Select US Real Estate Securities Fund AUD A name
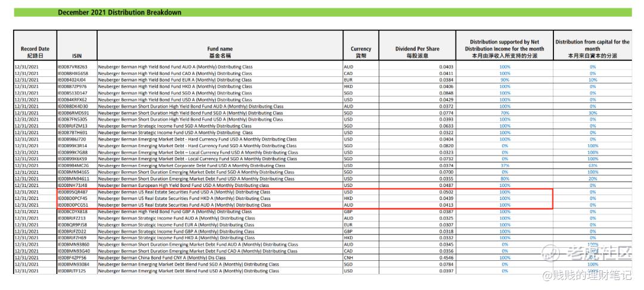This screenshot has height=290, width=644. tap(184, 205)
